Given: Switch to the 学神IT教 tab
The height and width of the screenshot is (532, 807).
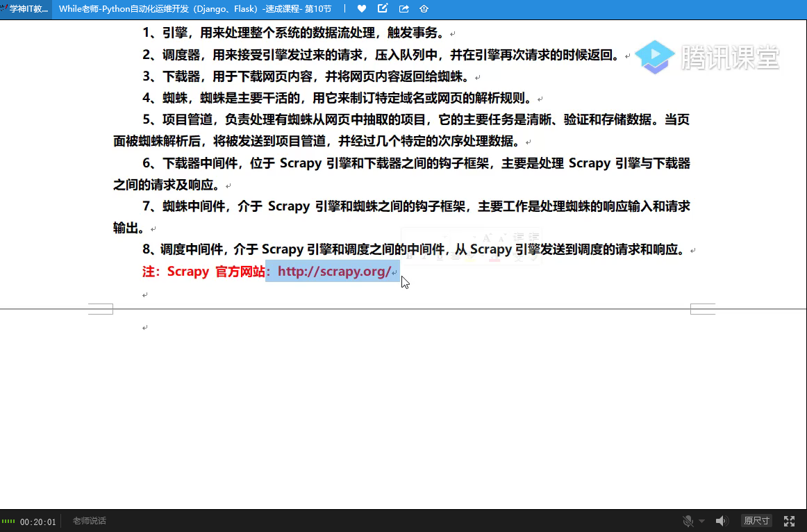Looking at the screenshot, I should point(26,9).
